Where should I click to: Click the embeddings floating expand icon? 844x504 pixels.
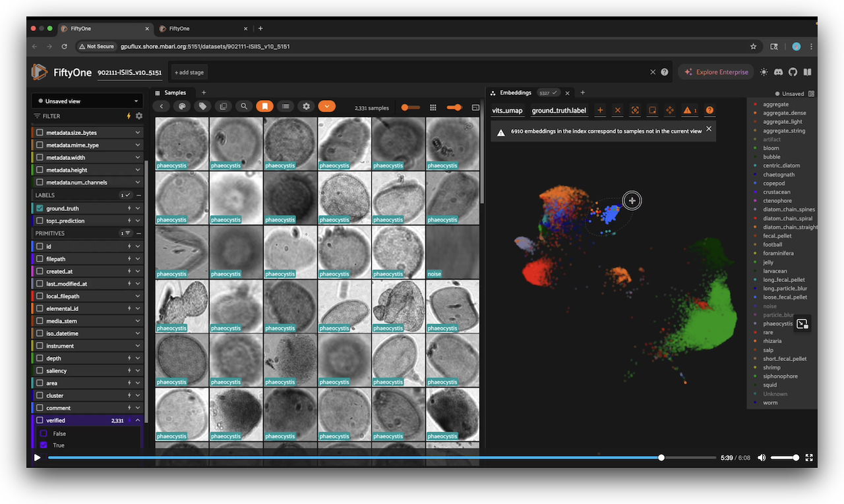tap(802, 323)
